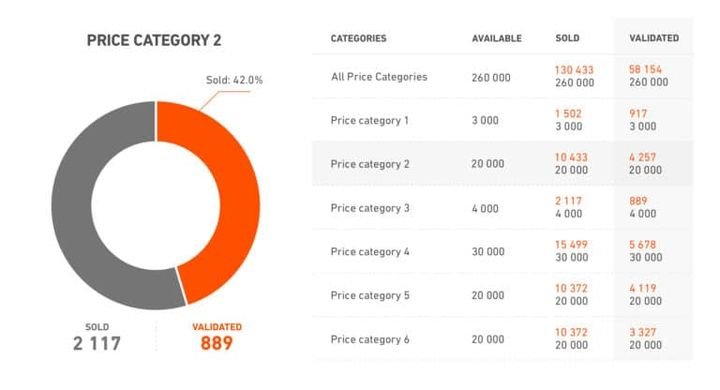Click the 4 257 validated value

tap(642, 157)
